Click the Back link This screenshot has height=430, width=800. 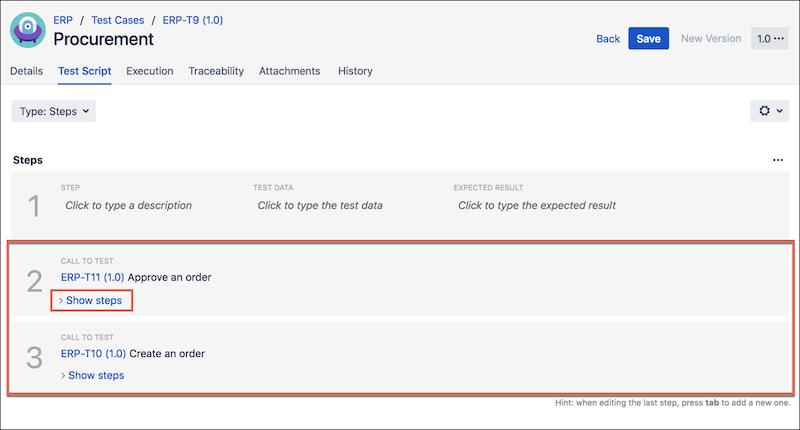click(x=608, y=39)
